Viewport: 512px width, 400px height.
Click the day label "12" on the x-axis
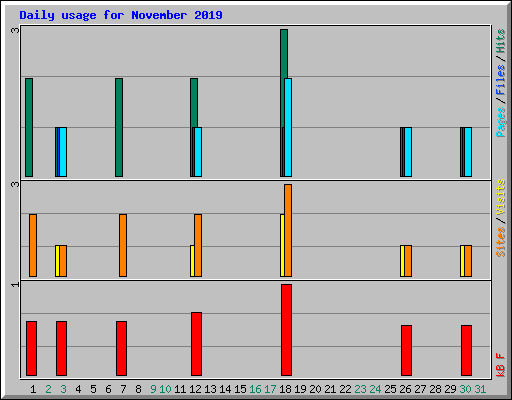click(x=195, y=389)
